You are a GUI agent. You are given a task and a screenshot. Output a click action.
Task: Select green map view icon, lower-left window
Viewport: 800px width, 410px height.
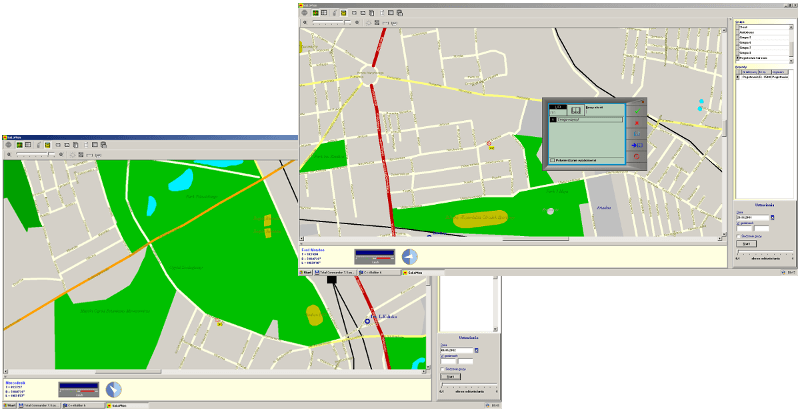pos(19,145)
